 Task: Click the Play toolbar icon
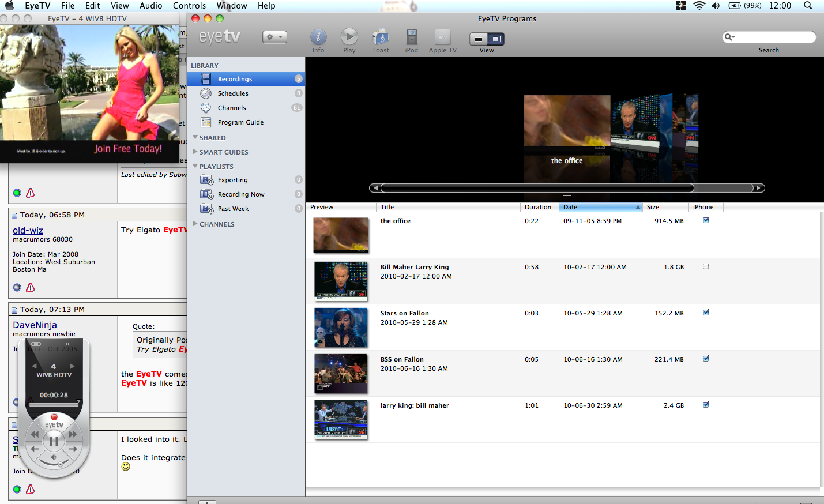tap(349, 37)
